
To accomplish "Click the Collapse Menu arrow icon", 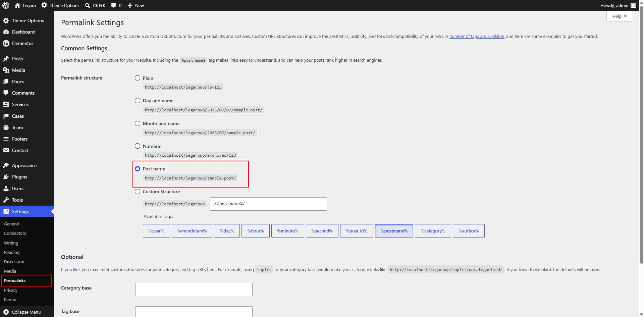I will click(6, 312).
